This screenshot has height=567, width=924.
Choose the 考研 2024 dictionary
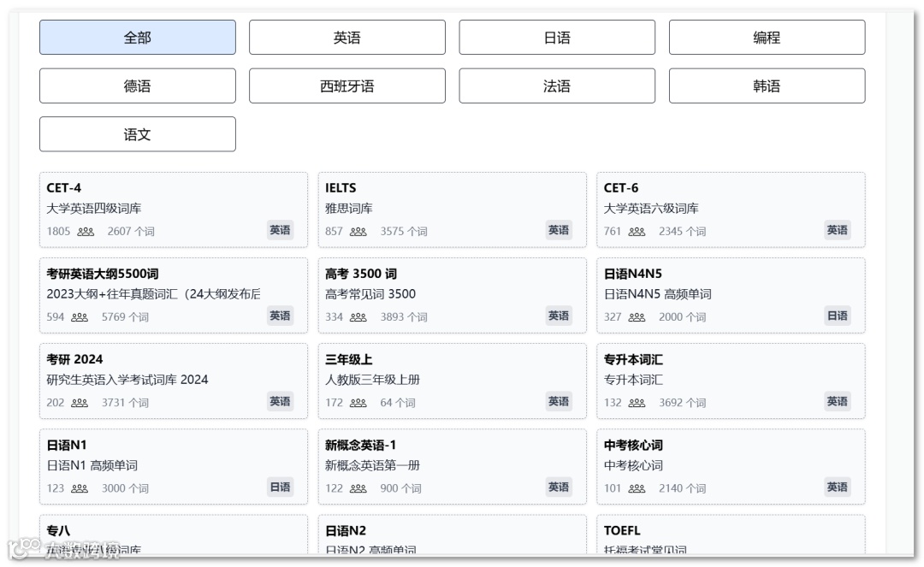(x=173, y=381)
